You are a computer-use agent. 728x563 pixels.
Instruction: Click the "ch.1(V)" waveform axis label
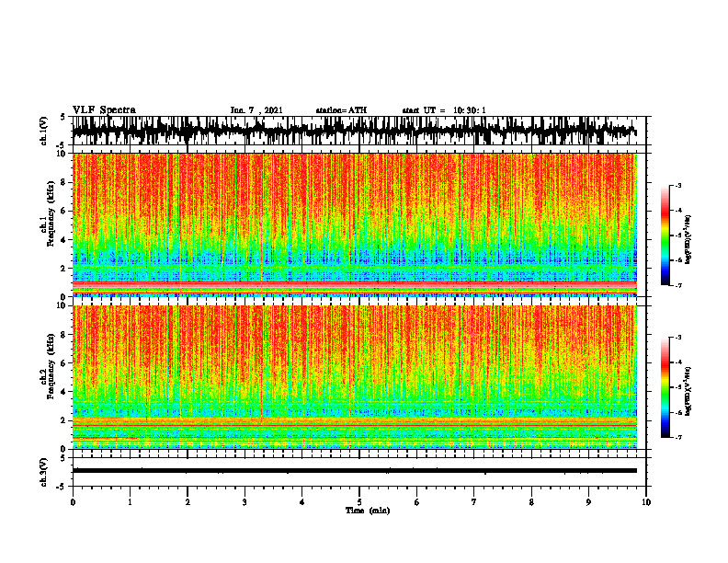43,131
